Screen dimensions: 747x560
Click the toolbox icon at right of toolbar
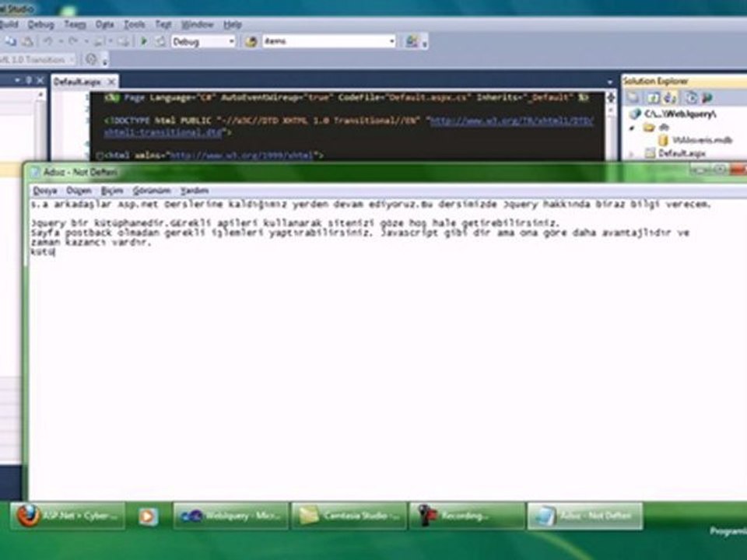tap(412, 41)
